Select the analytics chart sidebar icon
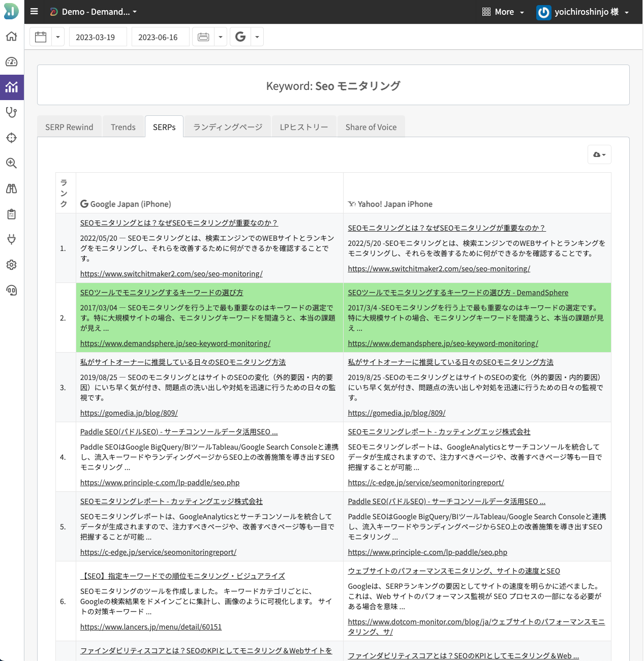Viewport: 644px width, 661px height. click(11, 87)
